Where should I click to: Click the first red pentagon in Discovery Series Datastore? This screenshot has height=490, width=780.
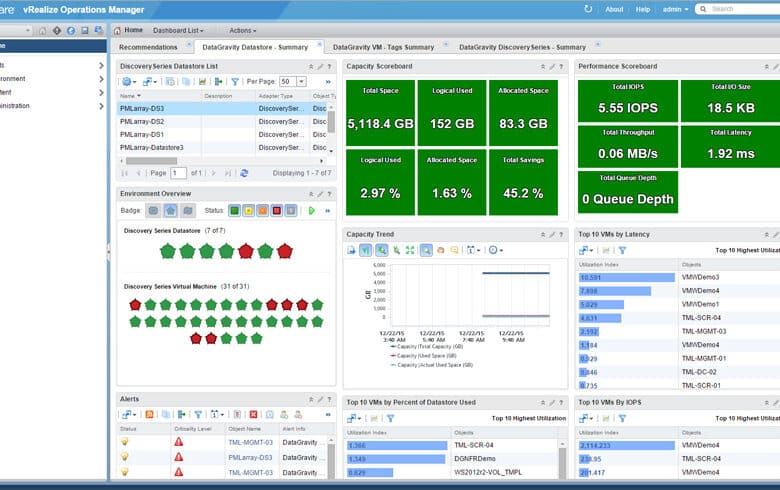coord(246,251)
